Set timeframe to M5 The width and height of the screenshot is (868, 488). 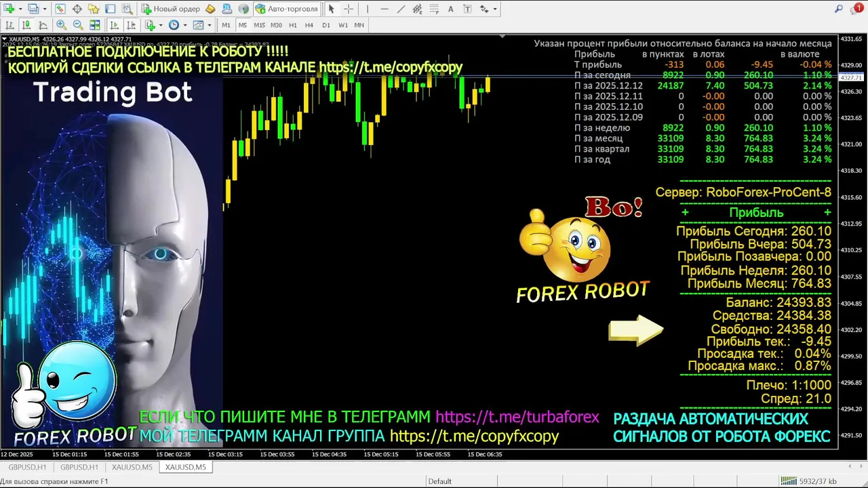click(243, 25)
